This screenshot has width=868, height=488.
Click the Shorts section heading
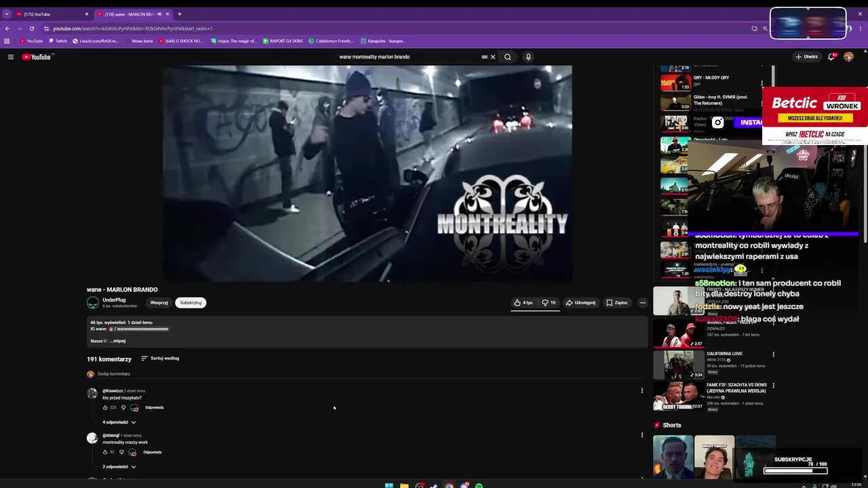click(671, 425)
